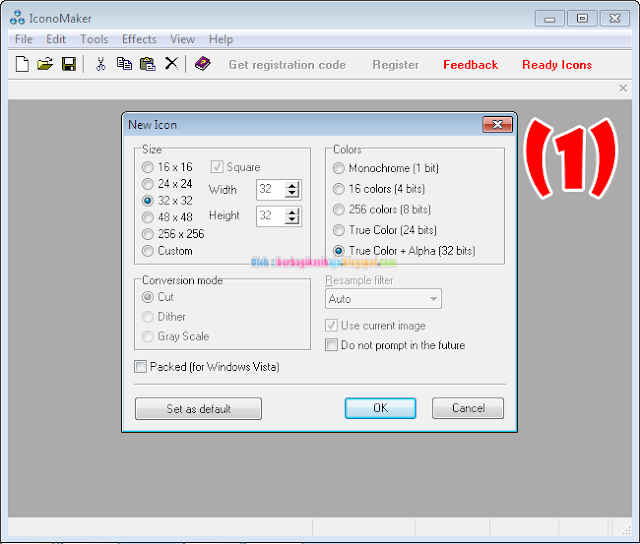Click Get registration code link

pos(287,64)
